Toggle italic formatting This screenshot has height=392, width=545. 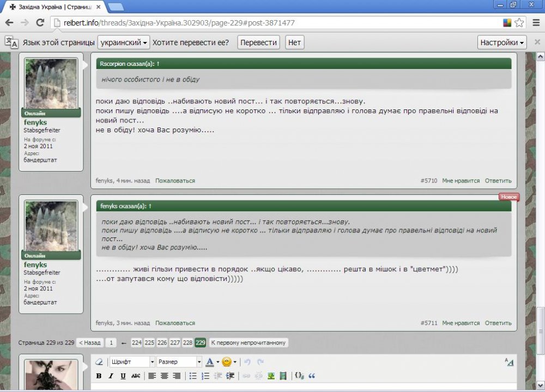point(111,376)
